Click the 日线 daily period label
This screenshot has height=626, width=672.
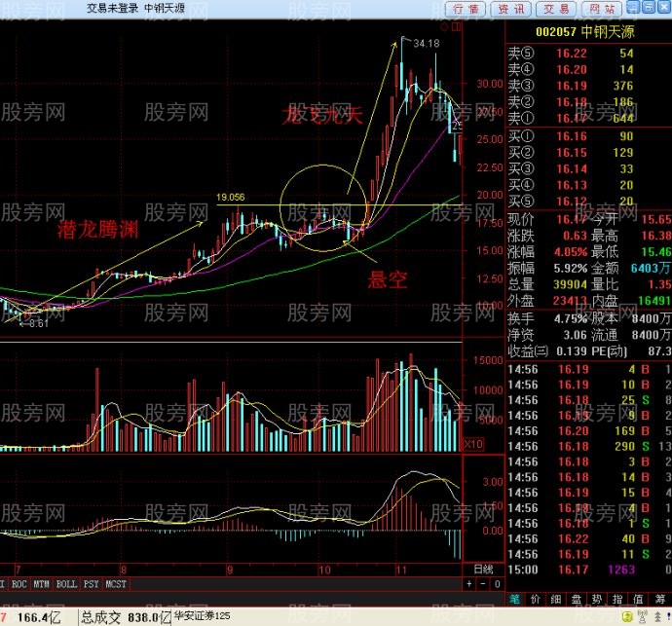(483, 570)
